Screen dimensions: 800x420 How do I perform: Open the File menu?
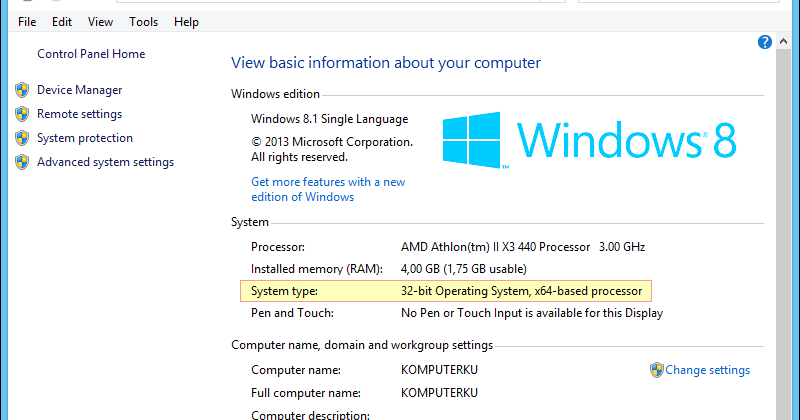(27, 21)
